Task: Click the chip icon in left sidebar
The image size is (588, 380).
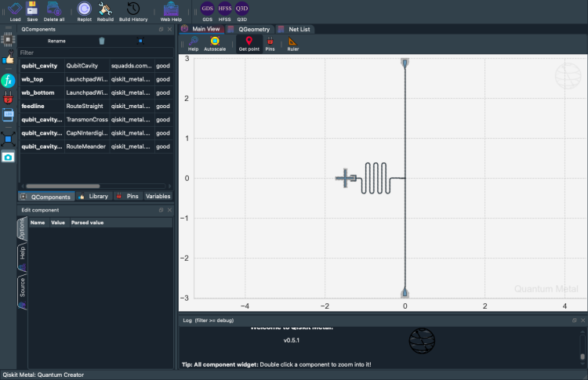Action: (8, 39)
